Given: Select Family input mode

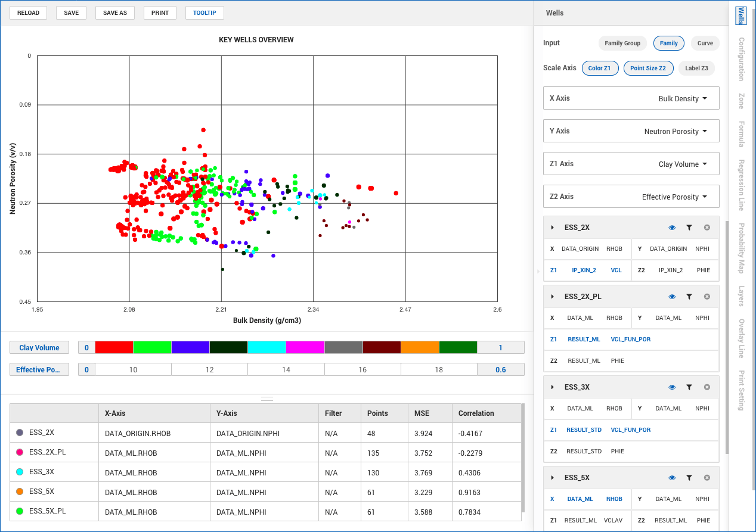Looking at the screenshot, I should coord(669,43).
